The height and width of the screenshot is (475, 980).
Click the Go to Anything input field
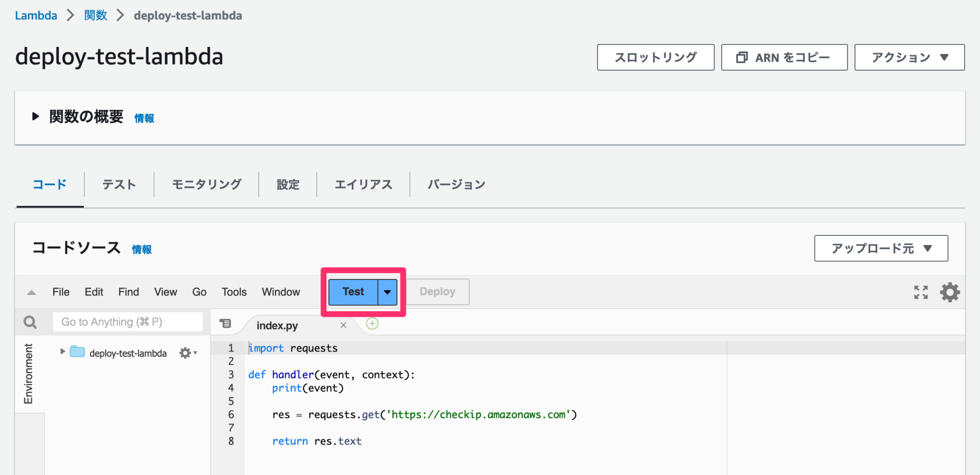pos(128,321)
